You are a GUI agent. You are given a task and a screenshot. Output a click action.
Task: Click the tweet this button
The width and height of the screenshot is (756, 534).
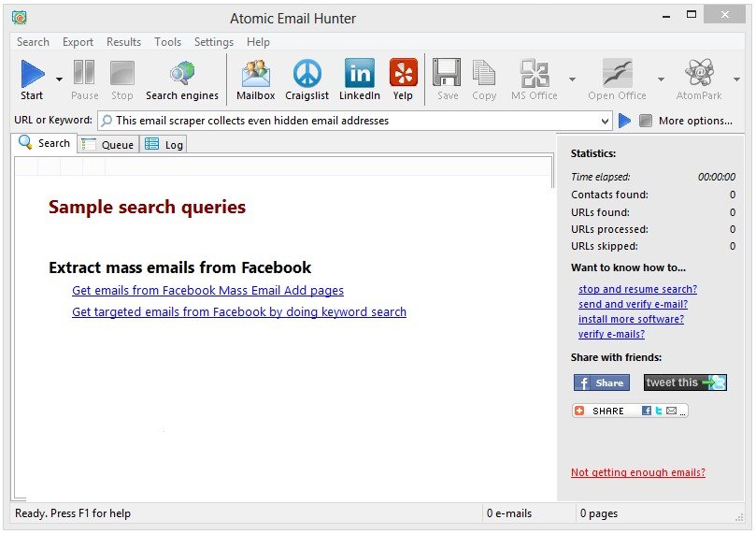(x=685, y=382)
